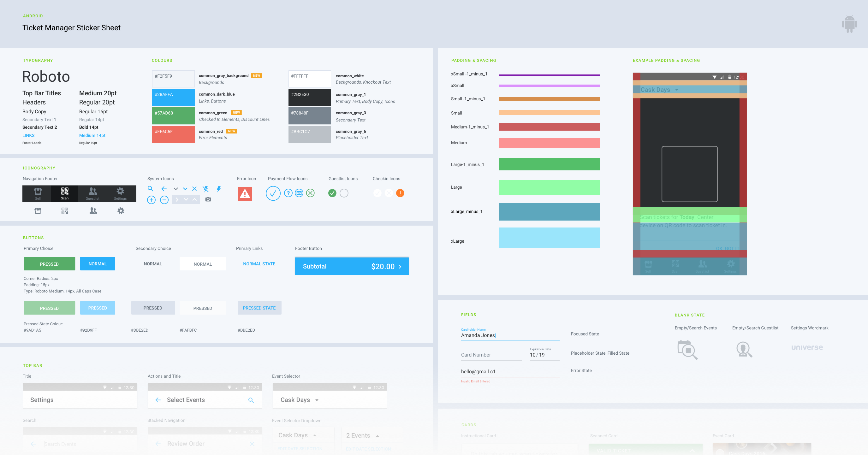Click the Android robot logo in the header
The width and height of the screenshot is (868, 455).
coord(849,24)
